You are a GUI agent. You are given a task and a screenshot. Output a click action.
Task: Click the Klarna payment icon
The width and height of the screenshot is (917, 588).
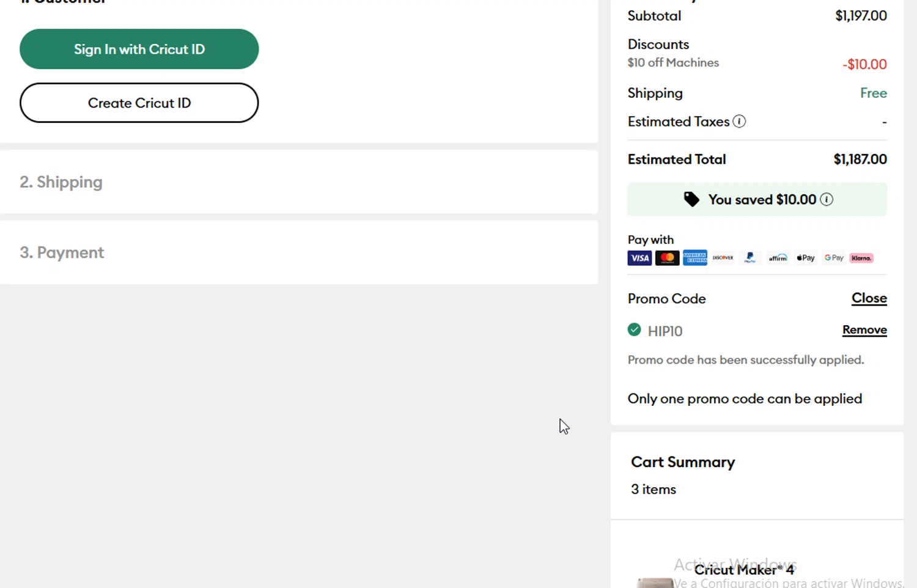coord(861,258)
